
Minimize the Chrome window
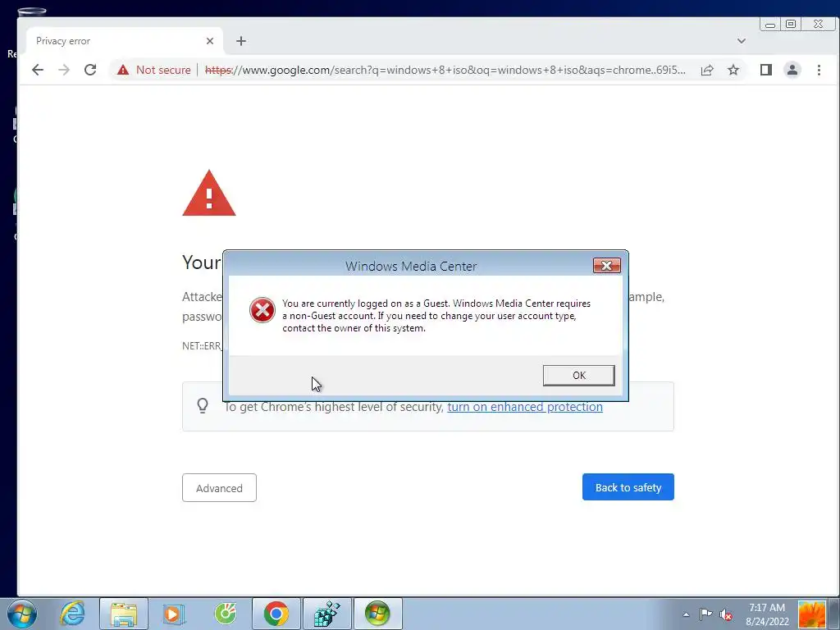point(769,24)
